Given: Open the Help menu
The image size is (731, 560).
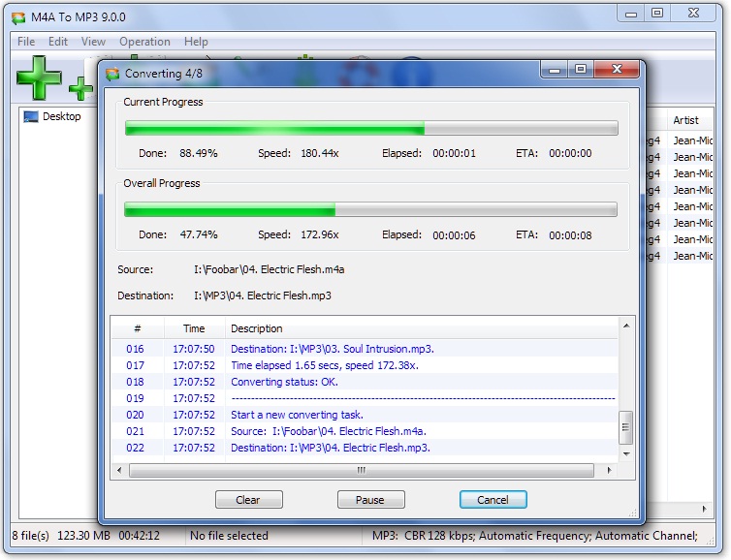Looking at the screenshot, I should tap(196, 42).
